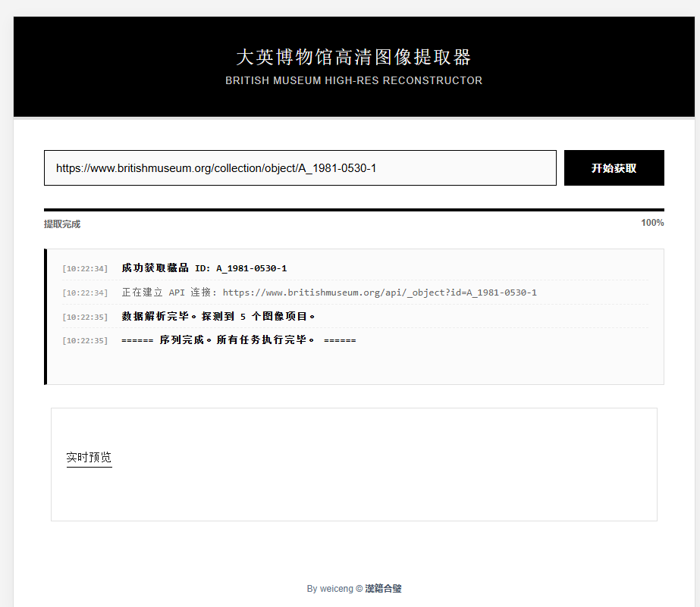The image size is (700, 607).
Task: Select log line 正在建立 API 连接
Action: tap(355, 292)
